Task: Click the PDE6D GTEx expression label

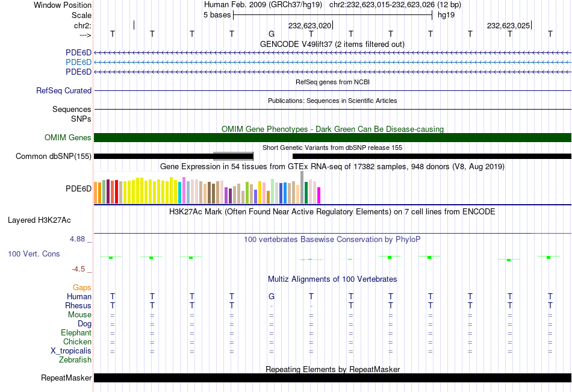Action: [x=78, y=188]
